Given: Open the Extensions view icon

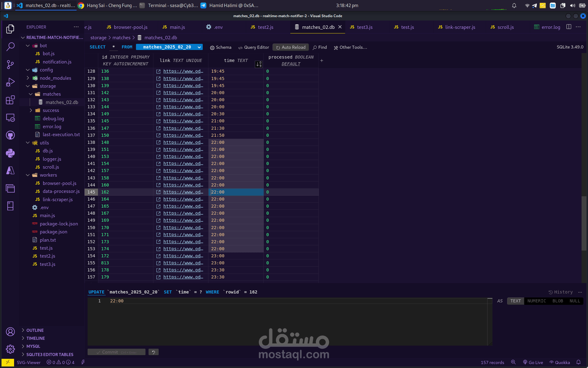Looking at the screenshot, I should [x=10, y=100].
